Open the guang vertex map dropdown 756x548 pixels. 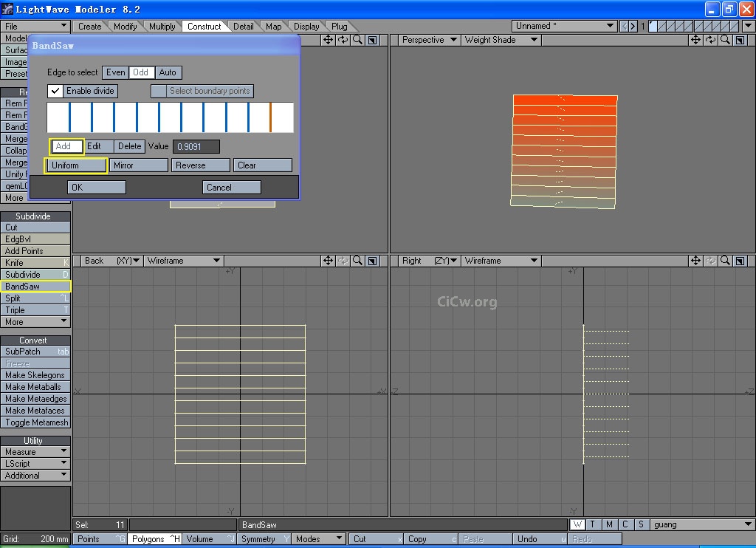(702, 525)
